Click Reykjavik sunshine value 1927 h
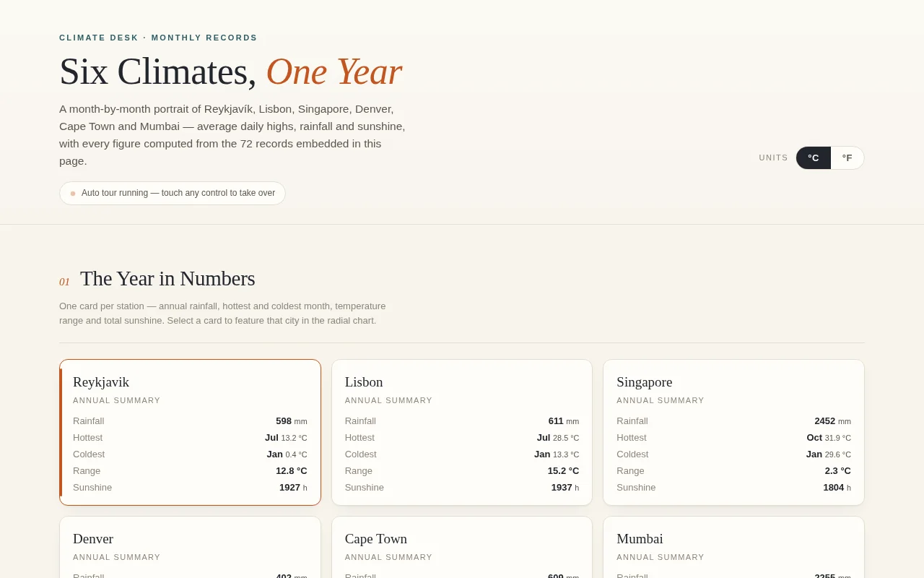The width and height of the screenshot is (924, 578). click(293, 488)
